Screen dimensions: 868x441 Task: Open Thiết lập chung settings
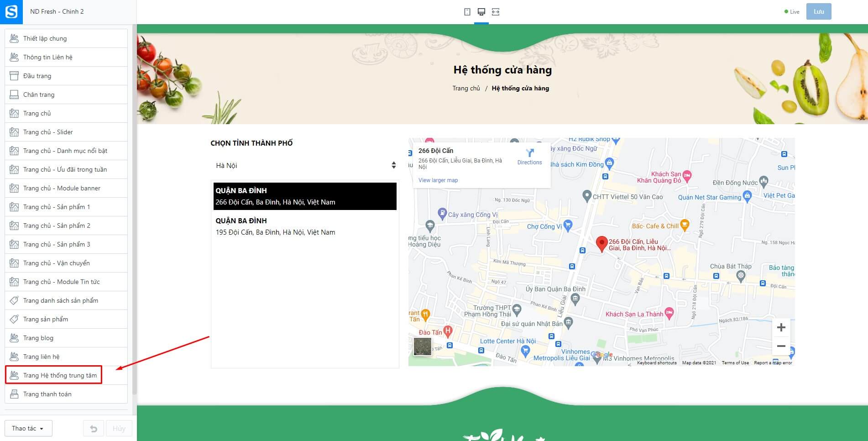click(x=66, y=38)
